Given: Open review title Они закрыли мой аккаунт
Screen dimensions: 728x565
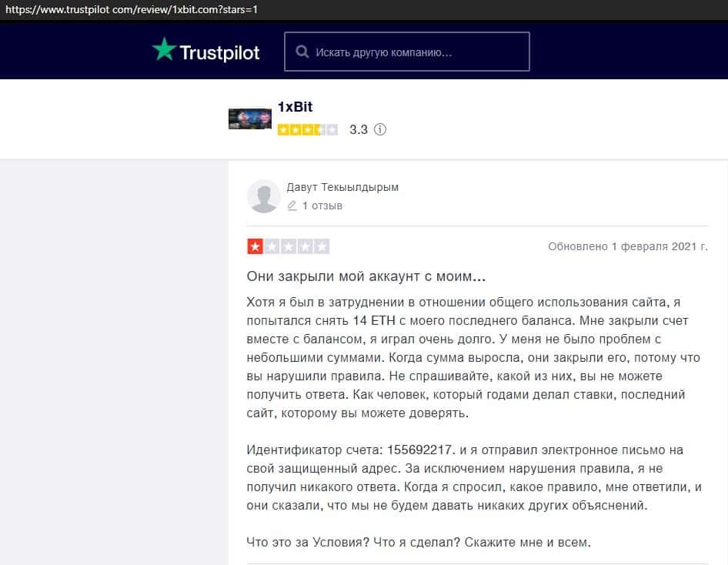Looking at the screenshot, I should (366, 276).
